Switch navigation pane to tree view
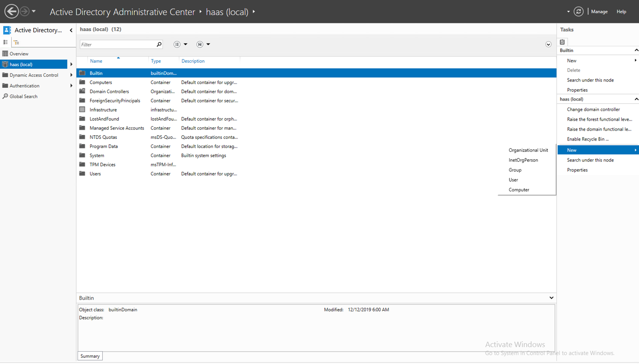This screenshot has height=364, width=639. (x=17, y=42)
